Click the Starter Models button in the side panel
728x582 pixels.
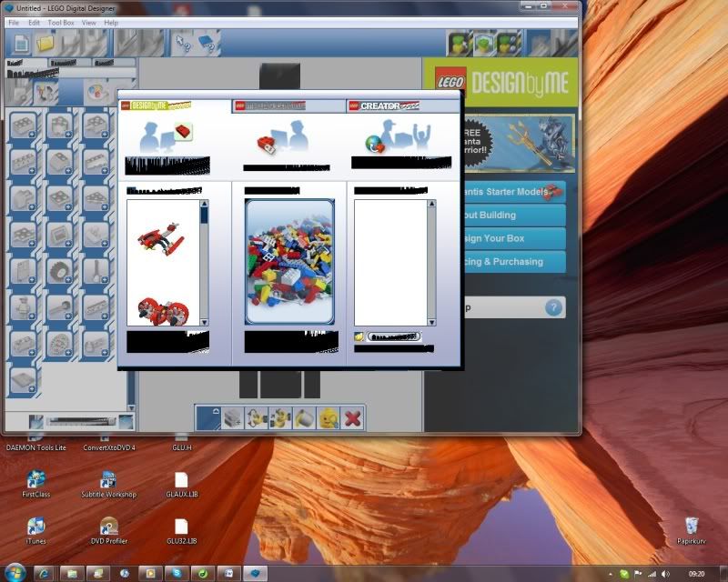(x=514, y=192)
